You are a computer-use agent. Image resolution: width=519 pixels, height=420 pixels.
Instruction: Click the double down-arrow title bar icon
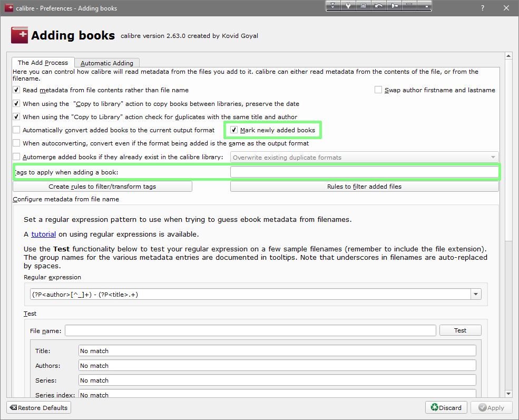pyautogui.click(x=333, y=6)
